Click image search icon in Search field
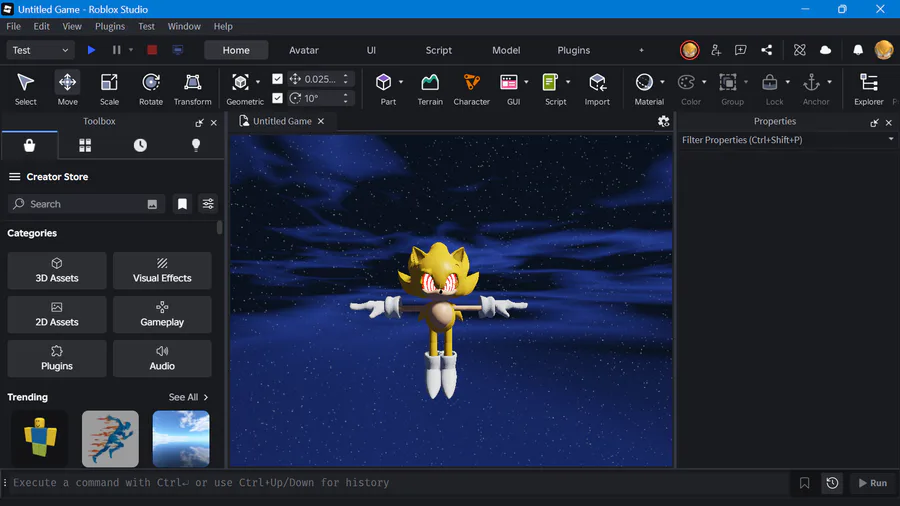Screen dimensions: 900x506 152,204
